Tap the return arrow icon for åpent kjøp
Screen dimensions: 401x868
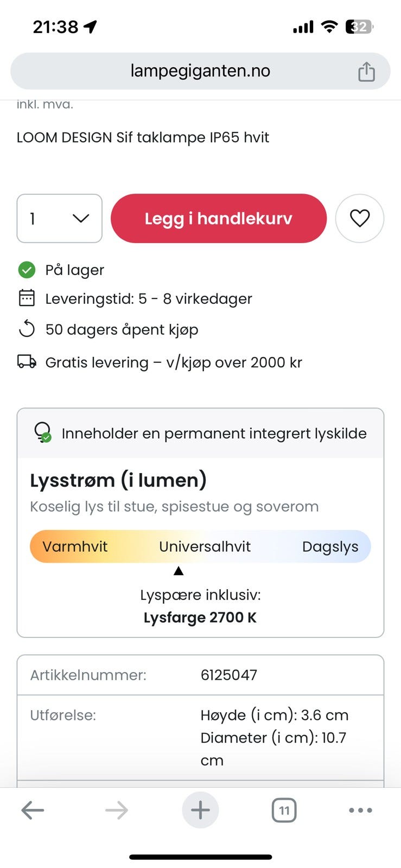27,329
